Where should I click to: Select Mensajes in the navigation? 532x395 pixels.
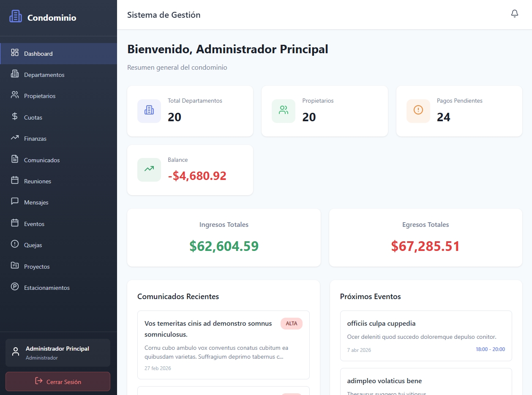[36, 202]
